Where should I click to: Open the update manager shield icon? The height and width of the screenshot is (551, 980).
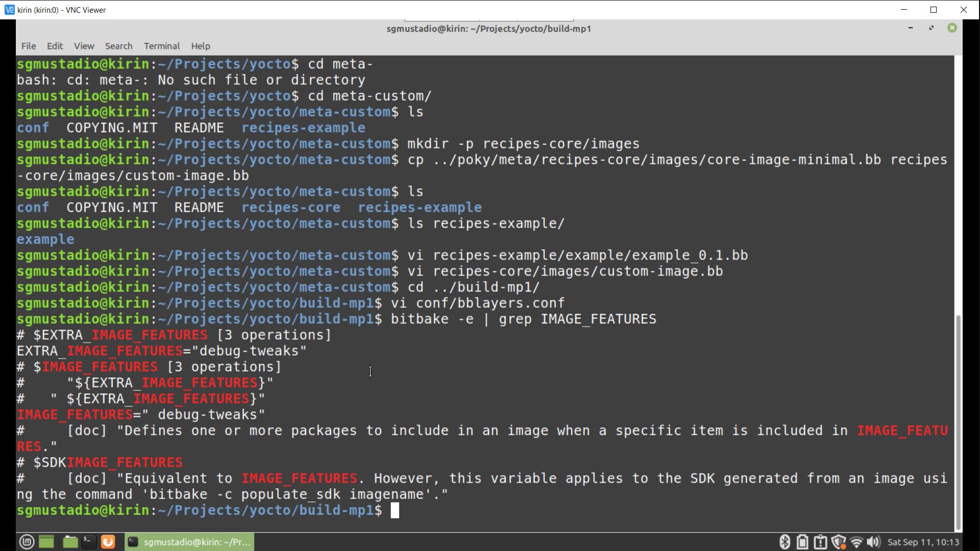838,542
